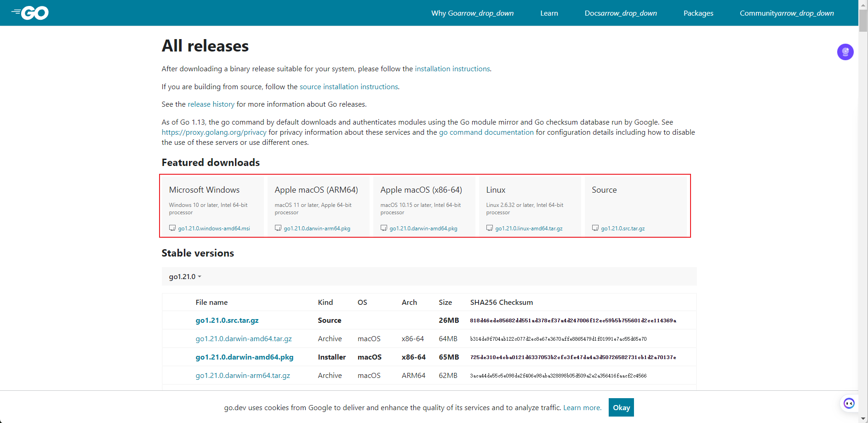Viewport: 868px width, 423px height.
Task: Click the ARM64 arch cell
Action: pyautogui.click(x=413, y=376)
